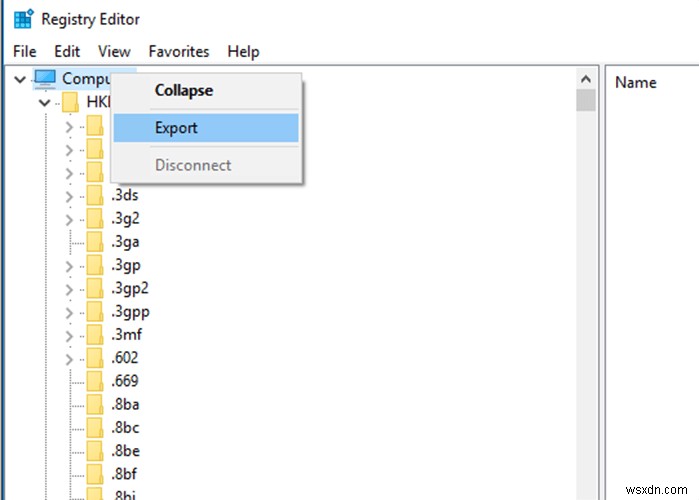Viewport: 699px width, 500px height.
Task: Click the tree pane scrollbar thumb
Action: click(586, 100)
